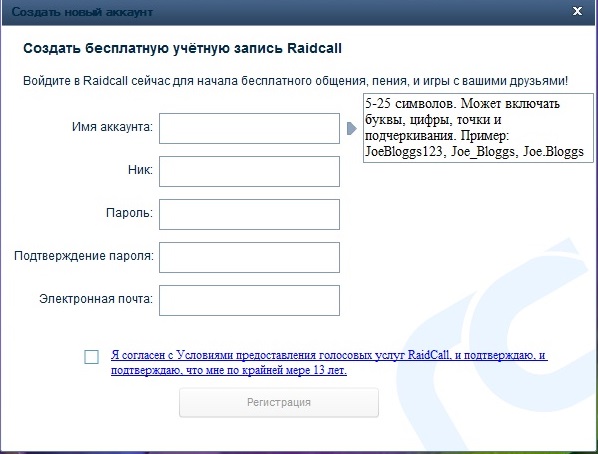Click the label 'Электронная почта:'
Viewport: 598px width, 454px height.
[96, 299]
